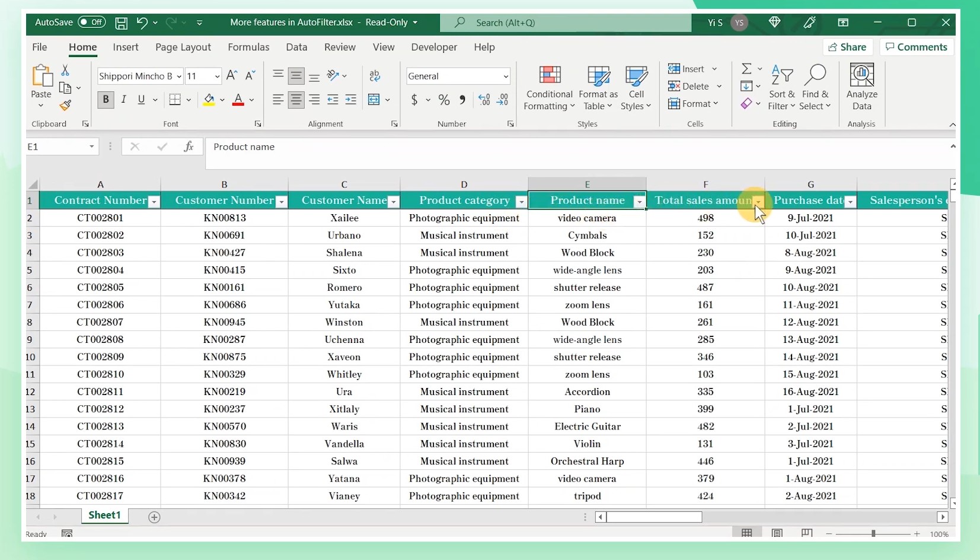Expand font name dropdown list
This screenshot has height=560, width=980.
[179, 77]
